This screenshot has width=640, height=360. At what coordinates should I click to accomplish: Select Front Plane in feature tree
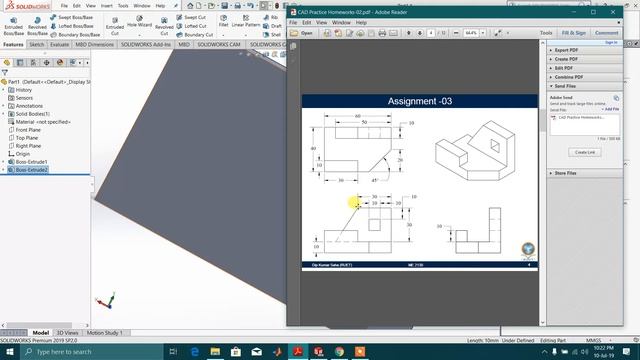(x=28, y=130)
